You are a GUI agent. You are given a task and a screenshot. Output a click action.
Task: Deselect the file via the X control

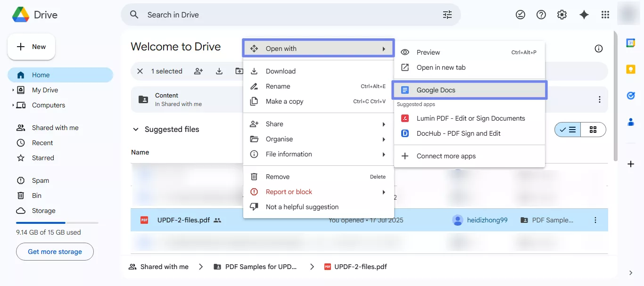pyautogui.click(x=140, y=71)
